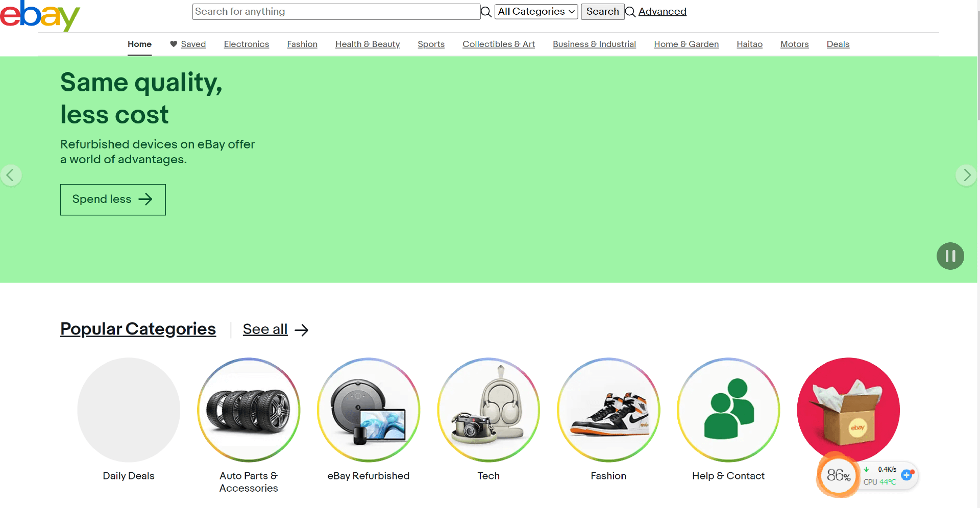Click the arrow next to See all

click(x=302, y=330)
